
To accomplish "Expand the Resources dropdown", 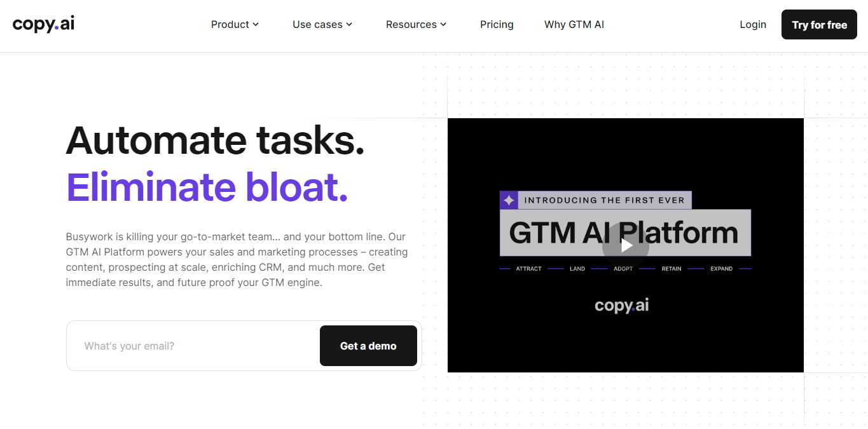I will click(416, 25).
